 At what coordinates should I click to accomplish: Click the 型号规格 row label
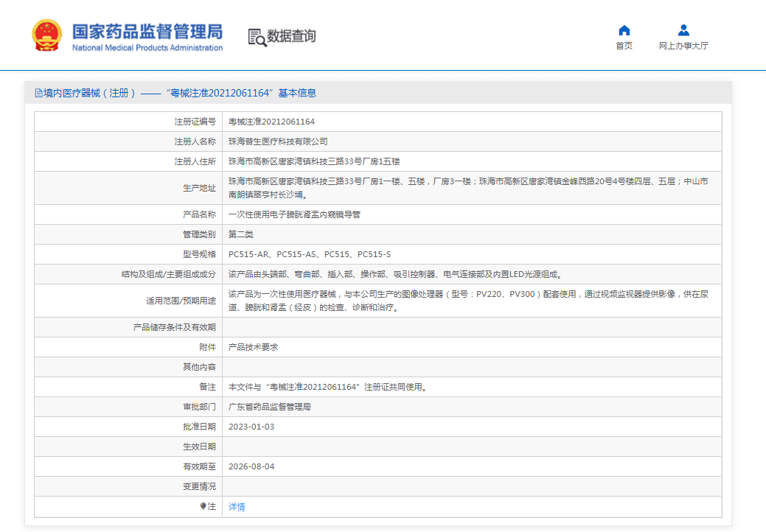click(199, 254)
